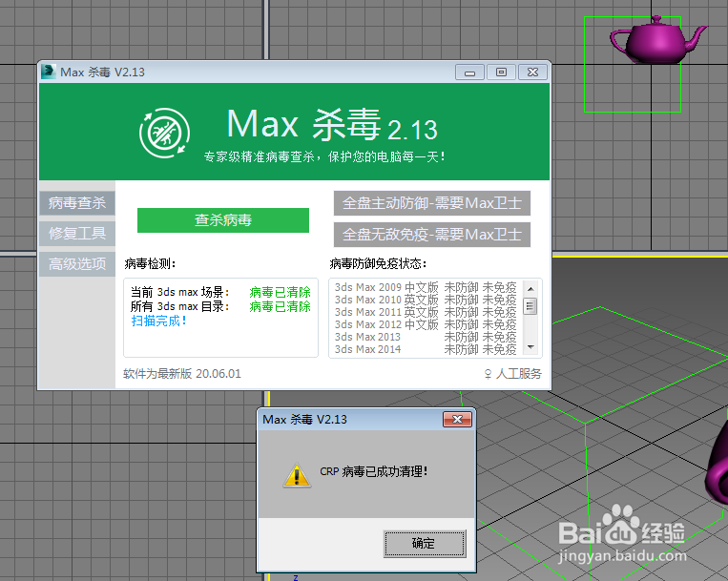Click the CRP 病毒已成功清理! message text
The image size is (728, 581).
coord(374,471)
